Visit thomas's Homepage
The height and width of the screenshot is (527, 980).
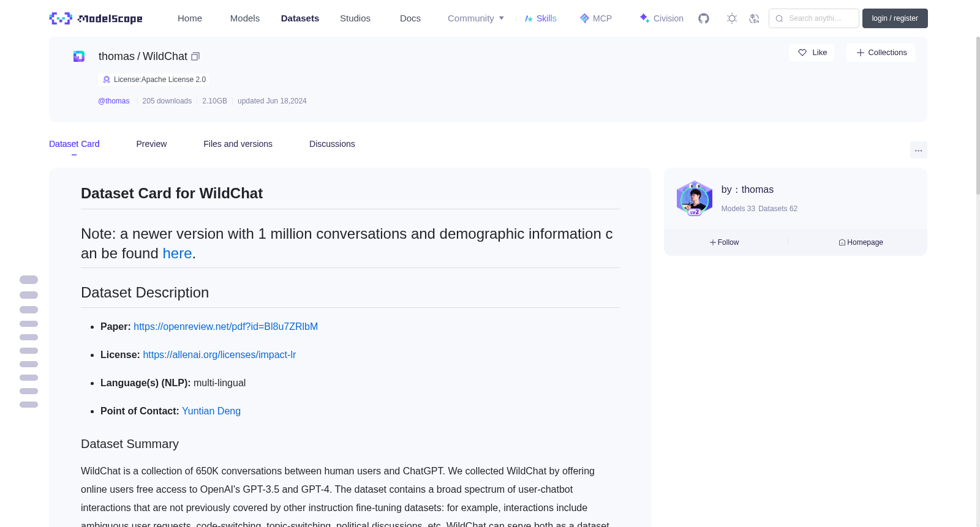point(861,242)
